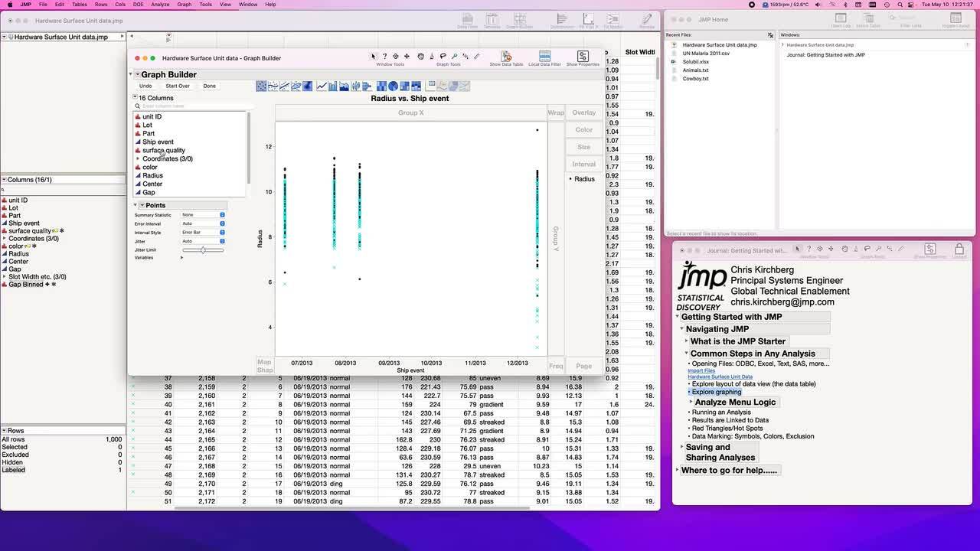The image size is (980, 551).
Task: Pick the line chart element icon
Action: [321, 86]
